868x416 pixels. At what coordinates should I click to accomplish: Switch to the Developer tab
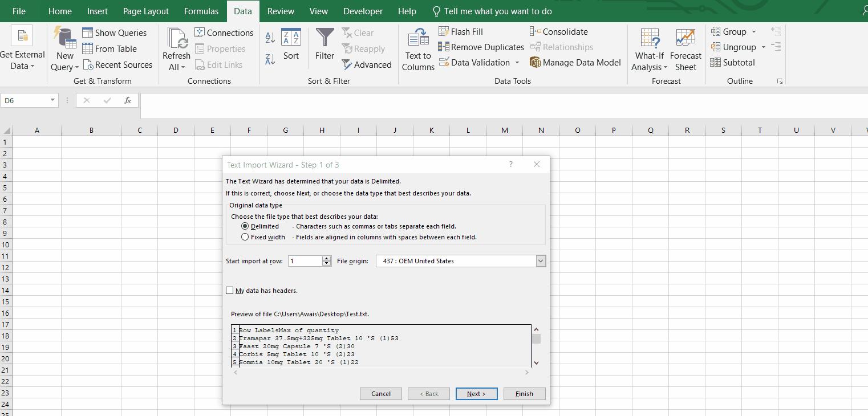(363, 11)
